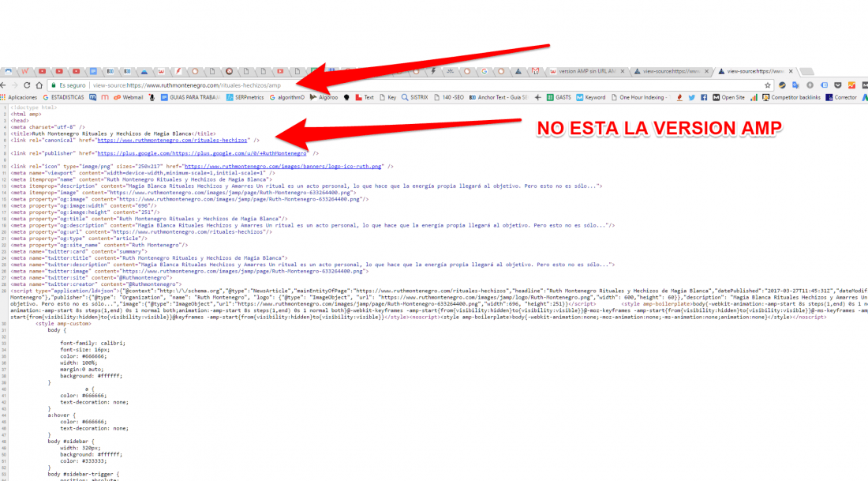Open the GUIAS PARA TRABAJ bookmark
This screenshot has width=868, height=481.
[190, 97]
